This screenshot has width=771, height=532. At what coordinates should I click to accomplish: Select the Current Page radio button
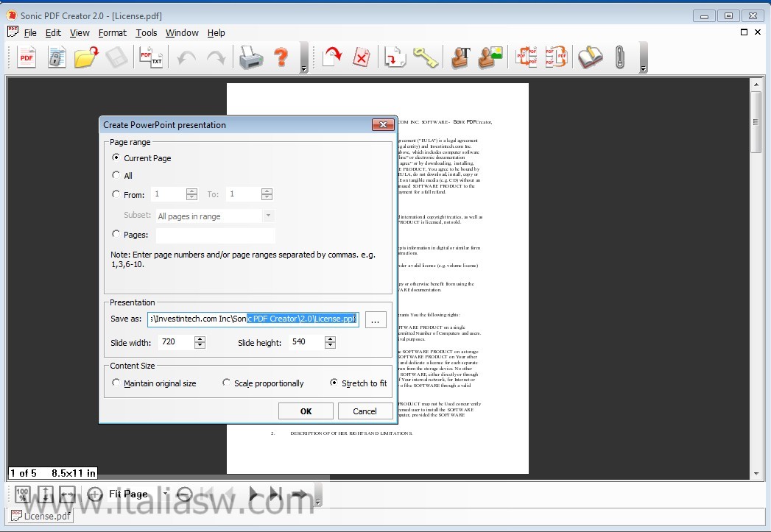[116, 157]
